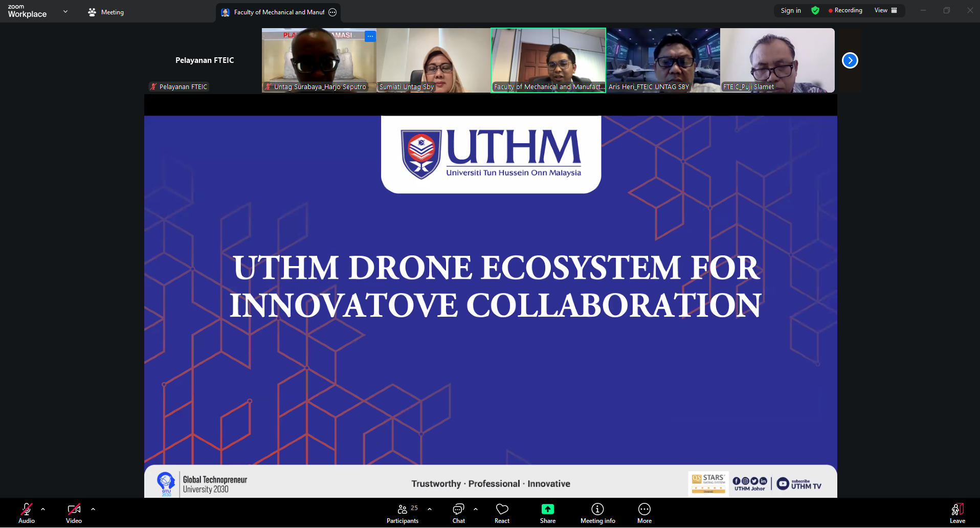Viewport: 980px width, 528px height.
Task: Open the Participants panel
Action: click(403, 513)
